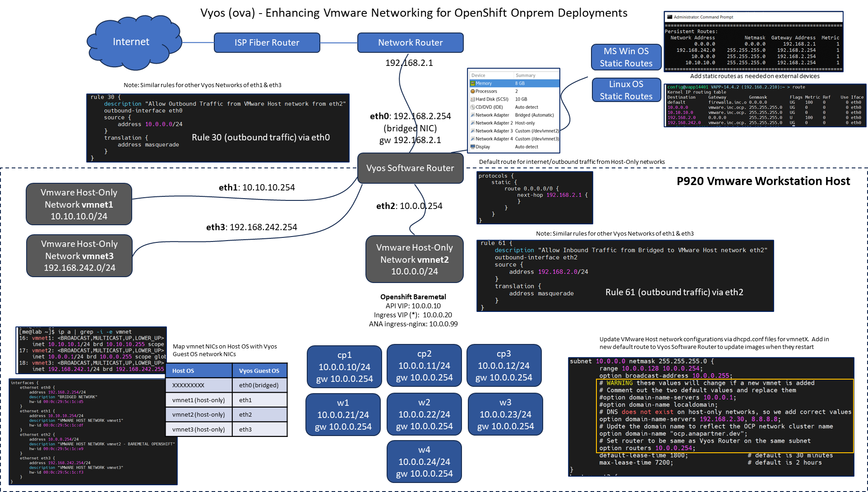Select the w4 10.0.0.24/24 node box
The height and width of the screenshot is (492, 868).
[424, 462]
